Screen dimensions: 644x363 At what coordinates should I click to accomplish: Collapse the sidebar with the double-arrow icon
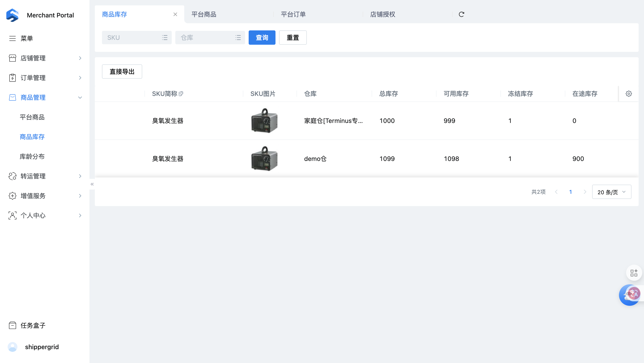(92, 184)
